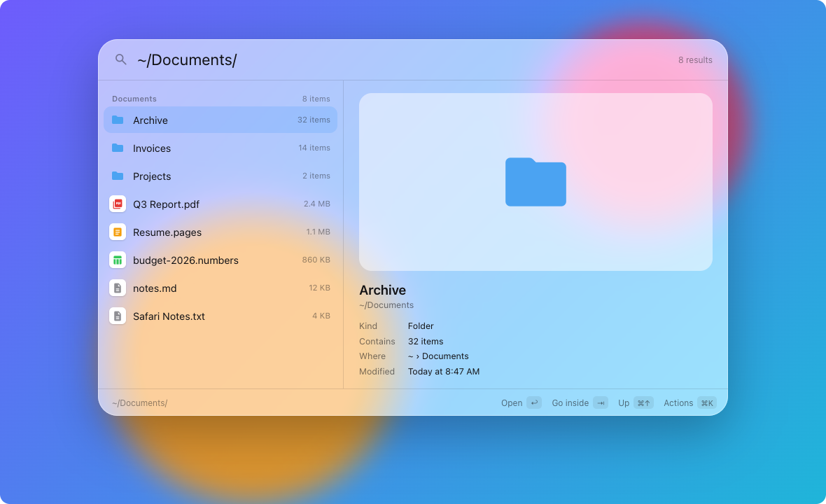The height and width of the screenshot is (504, 826).
Task: Click the 4 KB size value
Action: (321, 316)
